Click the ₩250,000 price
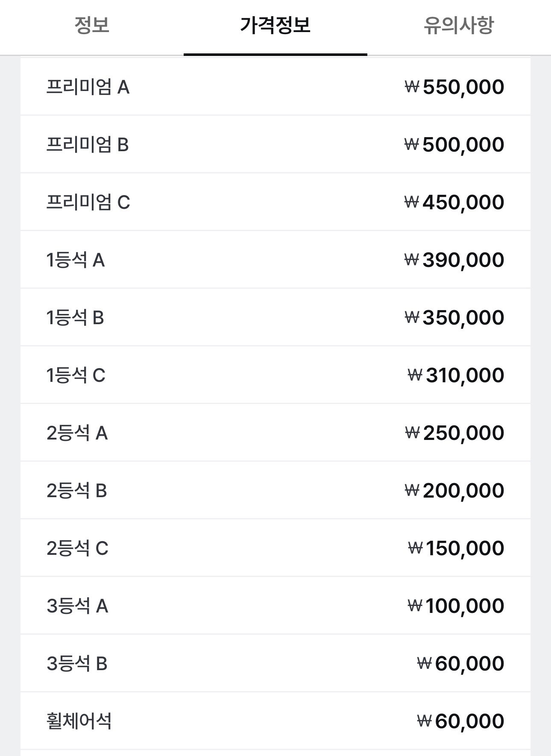Image resolution: width=551 pixels, height=756 pixels. click(454, 433)
